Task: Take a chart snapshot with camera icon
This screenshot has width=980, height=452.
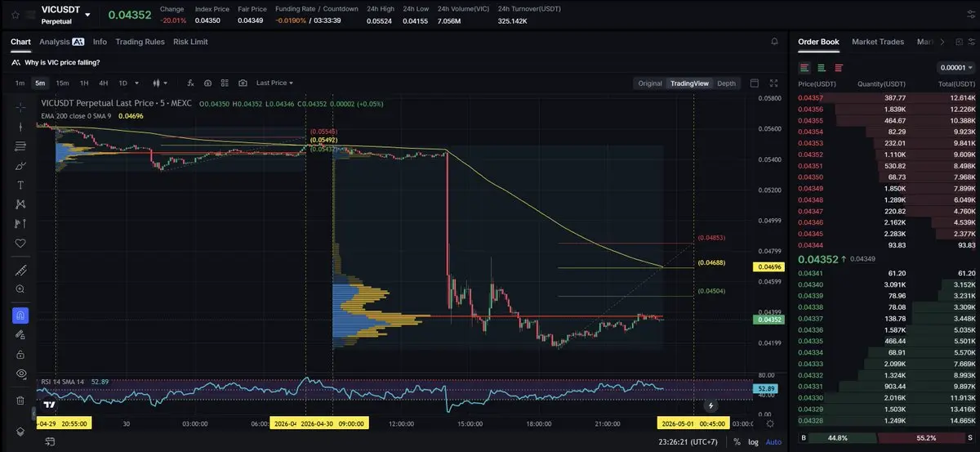Action: (243, 83)
